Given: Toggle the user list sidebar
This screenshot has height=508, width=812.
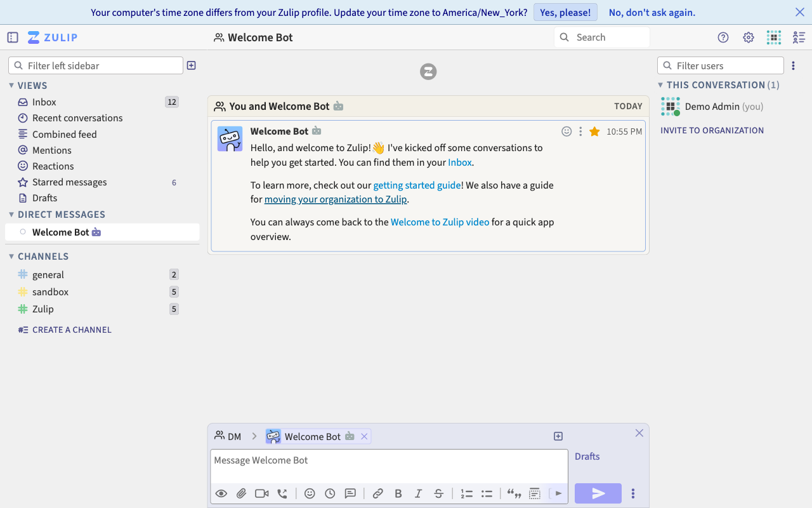Looking at the screenshot, I should pyautogui.click(x=799, y=37).
